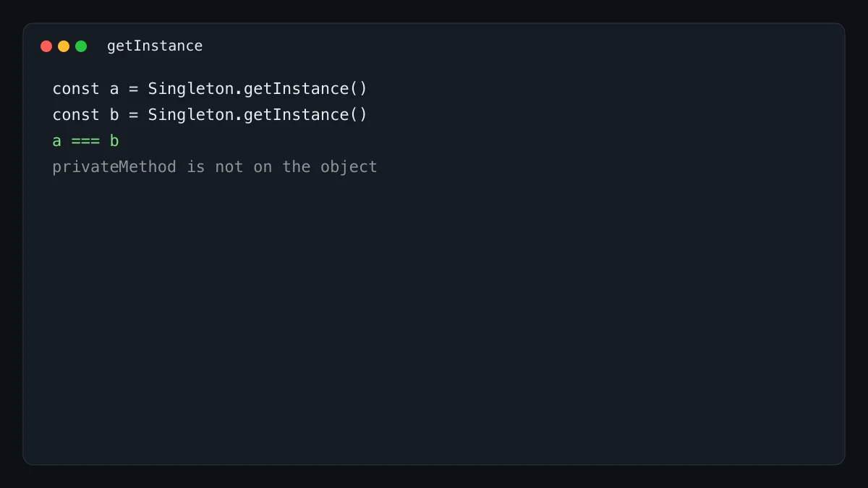Click green 'b' in the comparison line
Image resolution: width=868 pixels, height=488 pixels.
point(114,141)
